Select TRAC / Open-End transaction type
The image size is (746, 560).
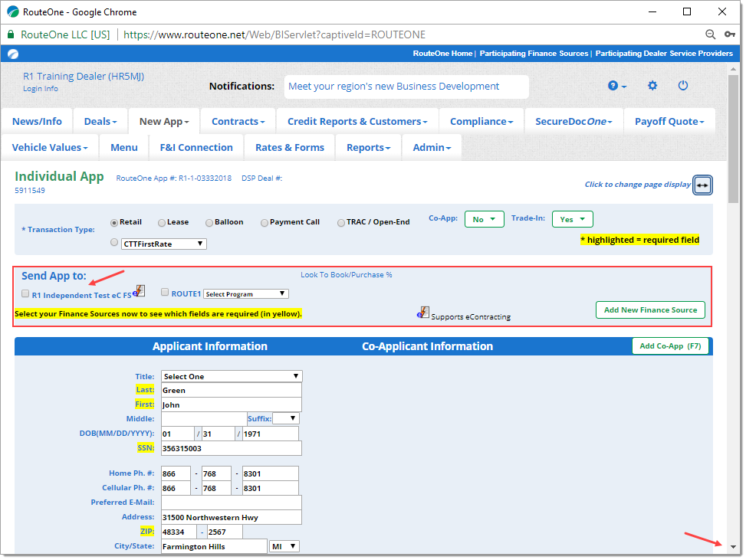340,222
